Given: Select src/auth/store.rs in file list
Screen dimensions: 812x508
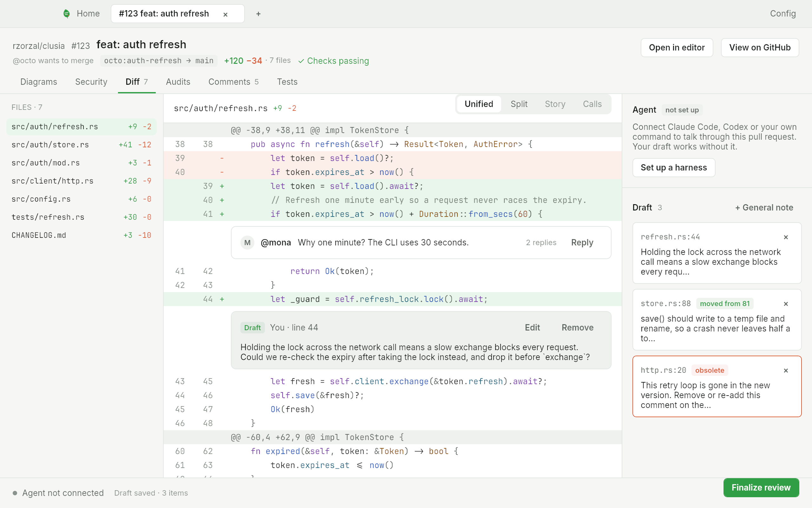Looking at the screenshot, I should coord(82,145).
